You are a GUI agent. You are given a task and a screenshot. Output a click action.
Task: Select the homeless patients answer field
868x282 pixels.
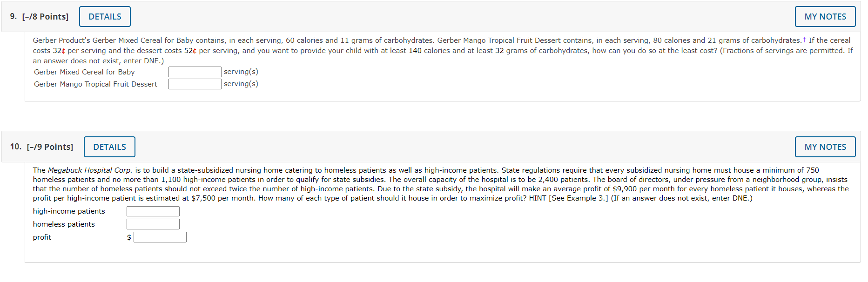coord(153,224)
